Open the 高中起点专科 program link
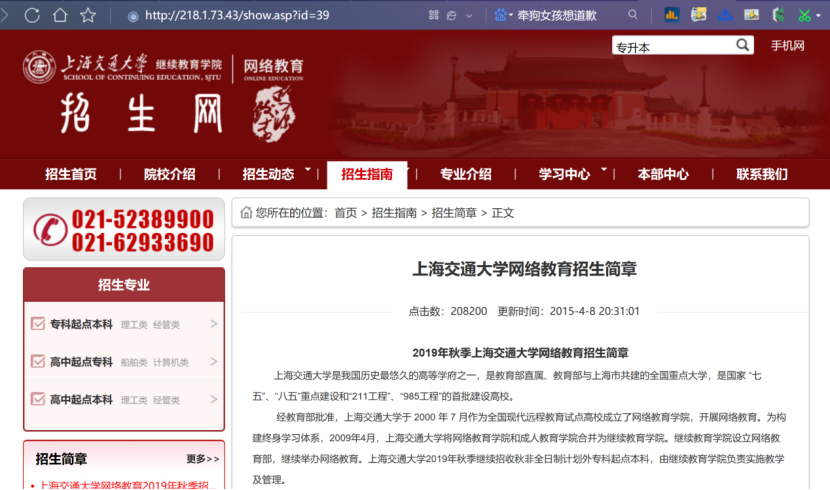The height and width of the screenshot is (490, 830). (82, 362)
